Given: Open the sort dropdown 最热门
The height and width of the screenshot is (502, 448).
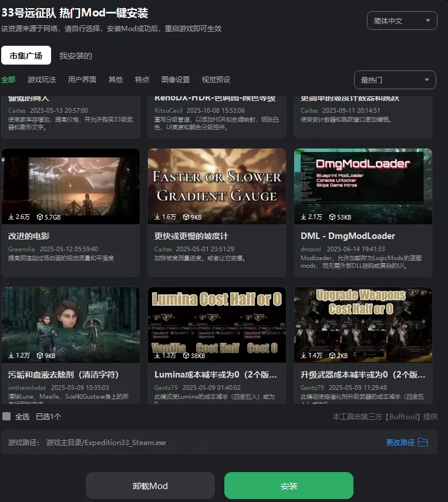Looking at the screenshot, I should click(395, 80).
